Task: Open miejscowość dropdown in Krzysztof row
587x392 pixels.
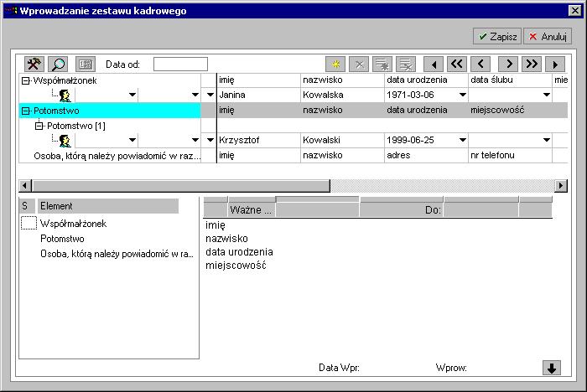Action: 547,140
